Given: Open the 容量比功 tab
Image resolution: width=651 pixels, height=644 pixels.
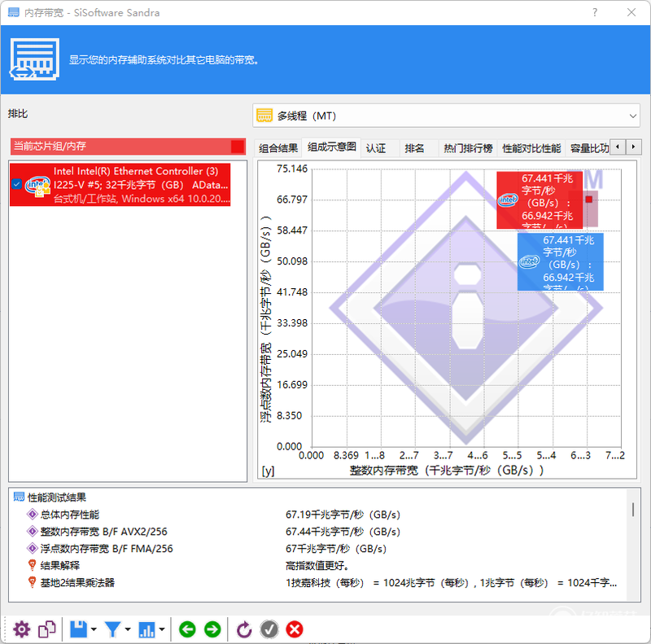Looking at the screenshot, I should tap(588, 148).
